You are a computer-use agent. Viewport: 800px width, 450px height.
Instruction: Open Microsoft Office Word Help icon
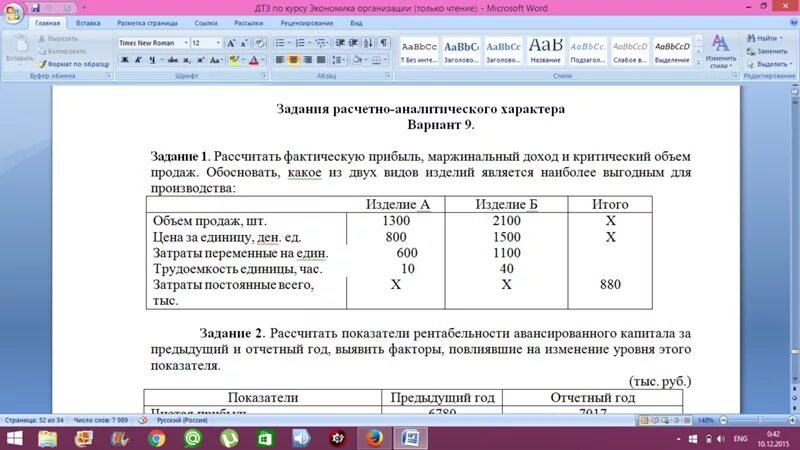coord(793,23)
